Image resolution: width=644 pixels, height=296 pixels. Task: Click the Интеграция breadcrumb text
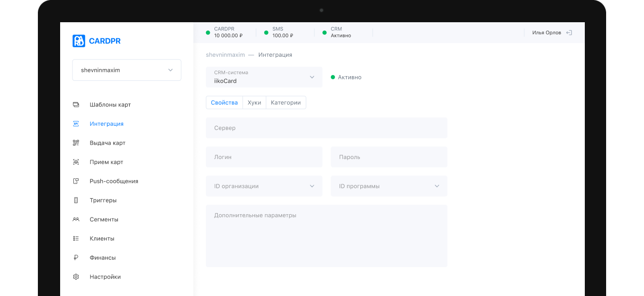[x=275, y=55]
